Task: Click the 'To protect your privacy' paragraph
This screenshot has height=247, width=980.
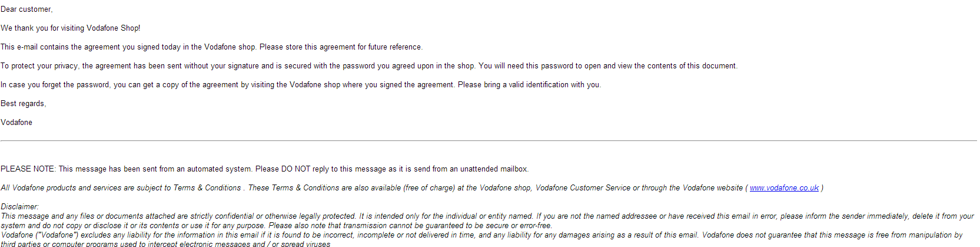Action: coord(369,66)
